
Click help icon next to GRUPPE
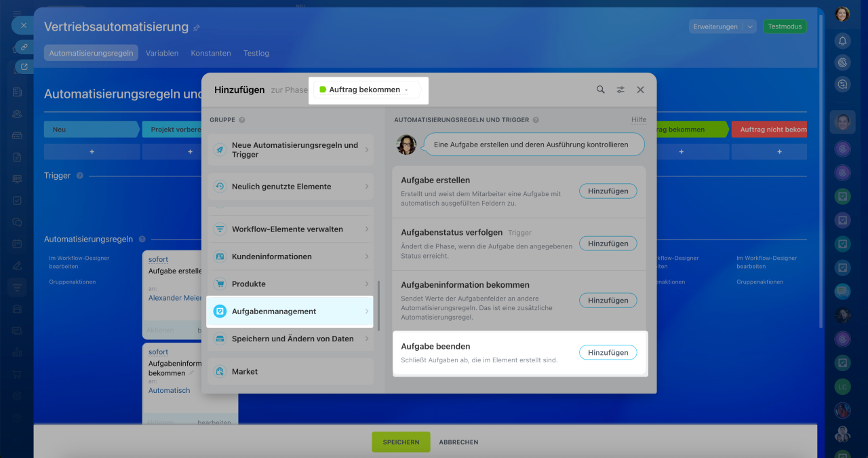coord(242,120)
